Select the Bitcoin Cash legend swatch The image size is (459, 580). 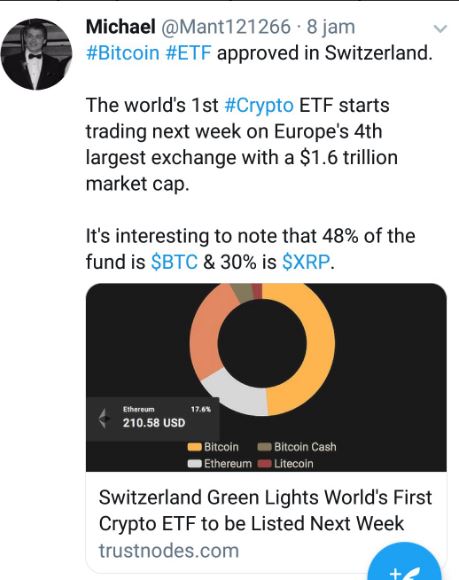click(x=264, y=447)
